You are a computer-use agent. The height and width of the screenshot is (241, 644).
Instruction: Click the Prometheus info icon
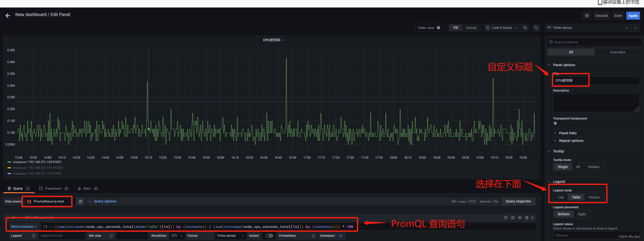coord(313,236)
